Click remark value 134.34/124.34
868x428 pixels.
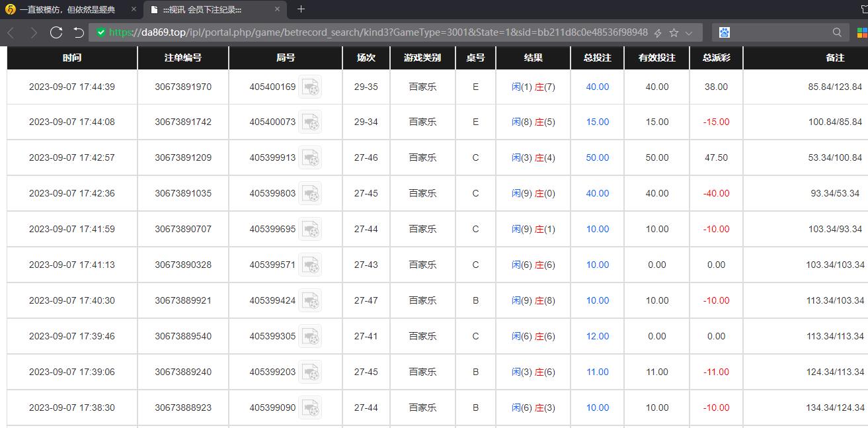835,408
